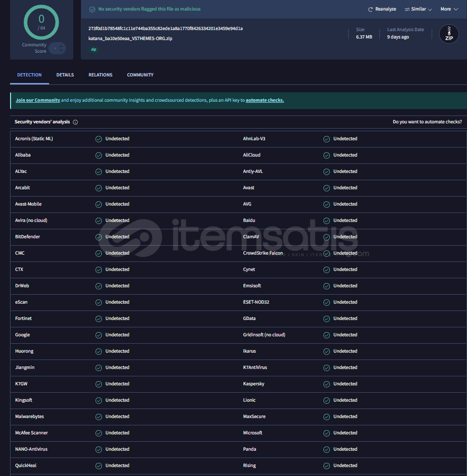
Task: Click the Reanalyze refresh icon
Action: point(370,9)
